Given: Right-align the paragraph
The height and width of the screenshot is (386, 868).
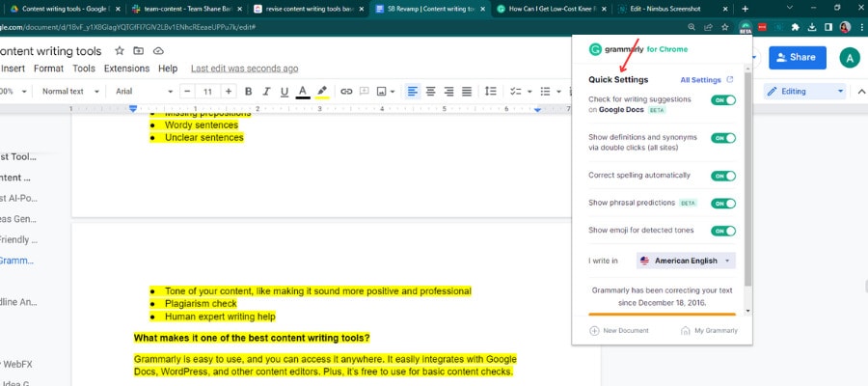Looking at the screenshot, I should (x=448, y=92).
